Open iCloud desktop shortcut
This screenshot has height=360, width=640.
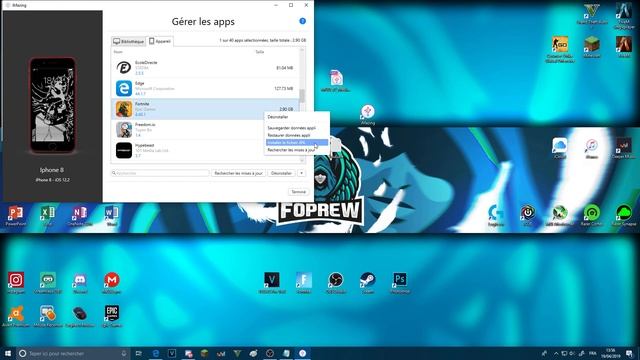click(560, 148)
